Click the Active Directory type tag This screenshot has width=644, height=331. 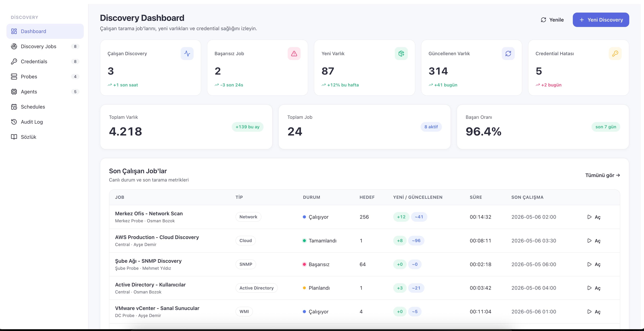point(257,288)
